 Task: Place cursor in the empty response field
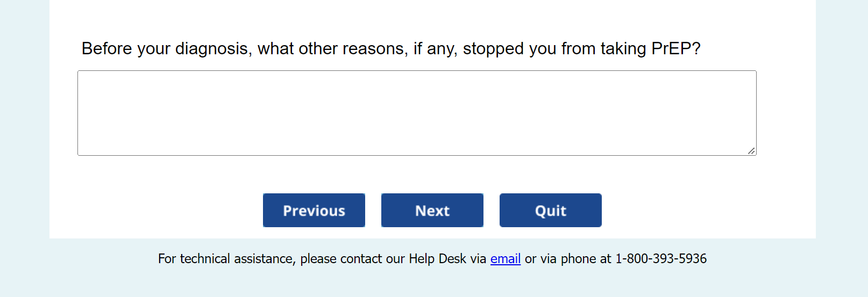pos(417,113)
